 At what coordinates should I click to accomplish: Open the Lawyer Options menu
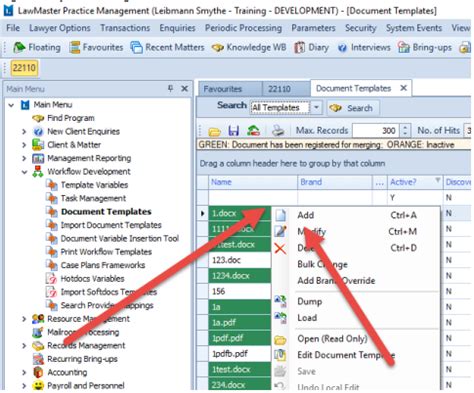tap(60, 28)
